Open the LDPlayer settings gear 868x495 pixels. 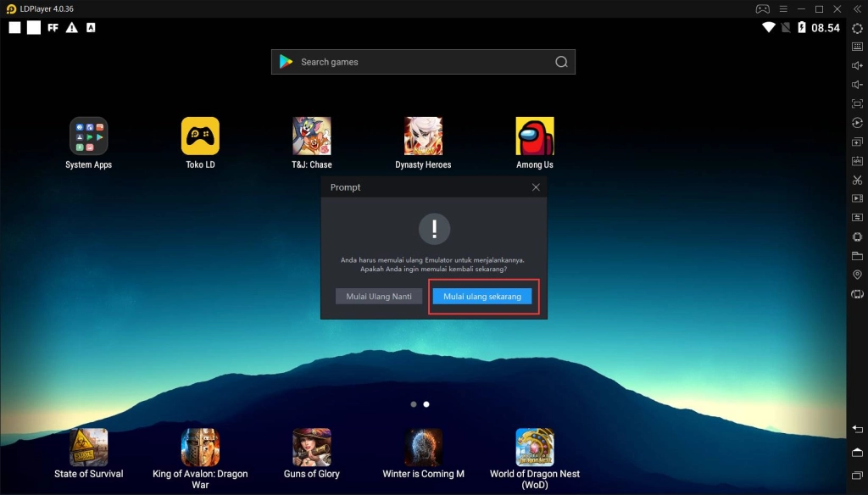(857, 28)
